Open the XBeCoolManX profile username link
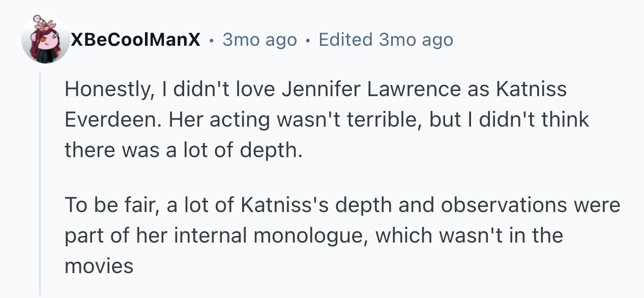This screenshot has width=644, height=298. 135,40
